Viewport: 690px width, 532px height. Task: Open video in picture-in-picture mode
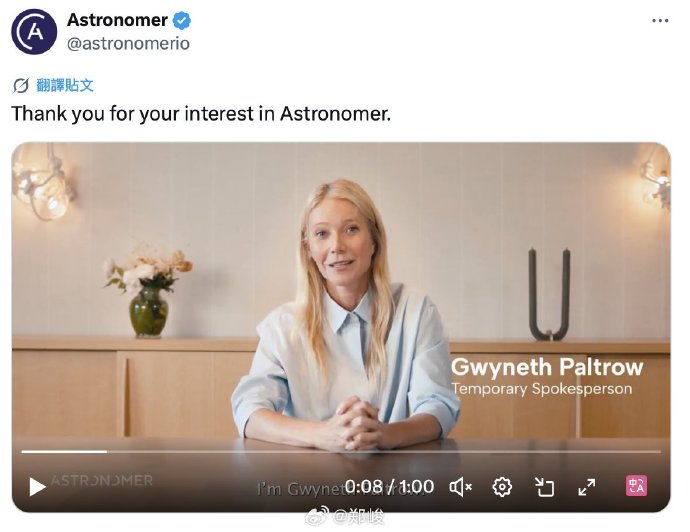544,487
